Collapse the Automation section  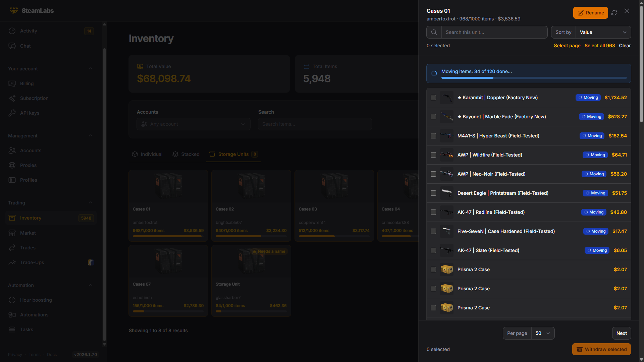point(91,285)
